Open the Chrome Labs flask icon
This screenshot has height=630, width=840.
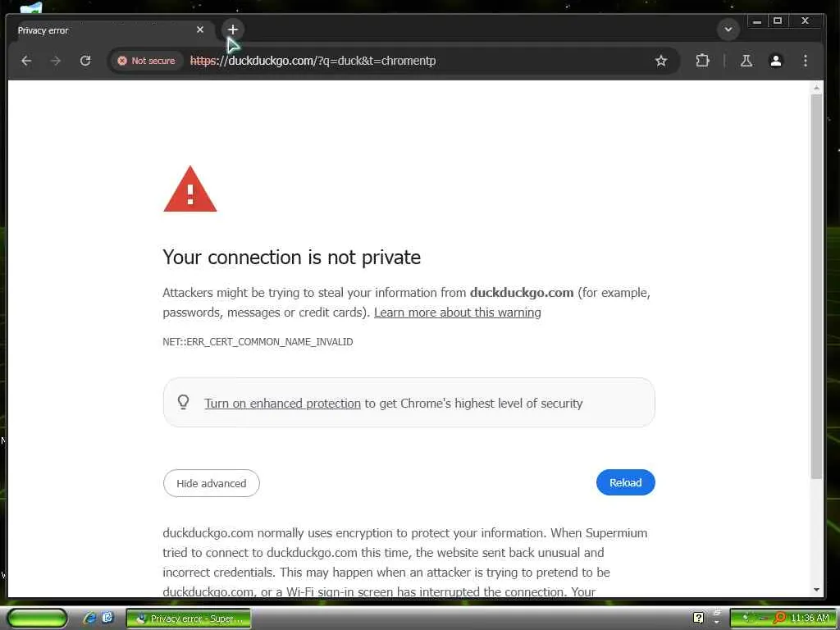coord(746,61)
